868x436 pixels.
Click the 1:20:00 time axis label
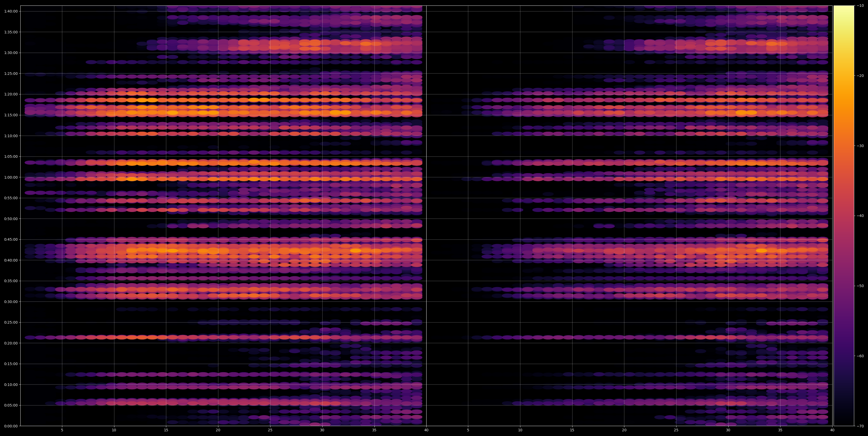(11, 94)
